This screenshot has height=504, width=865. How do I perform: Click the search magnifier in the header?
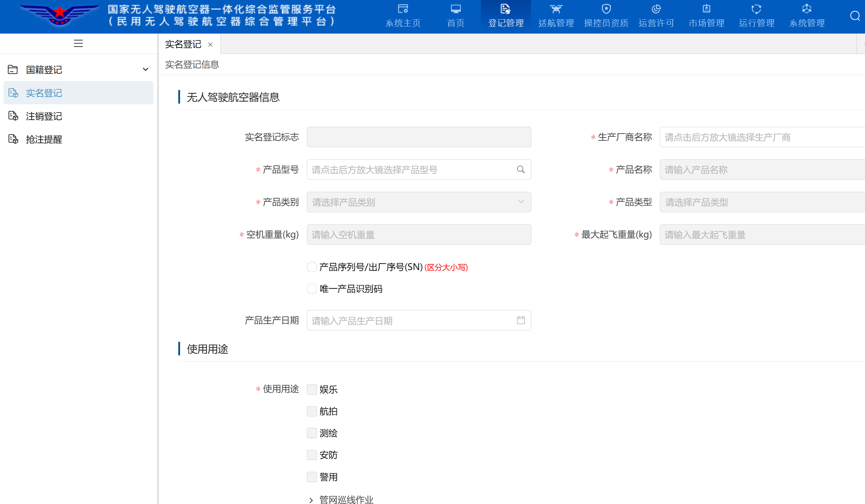pyautogui.click(x=855, y=16)
